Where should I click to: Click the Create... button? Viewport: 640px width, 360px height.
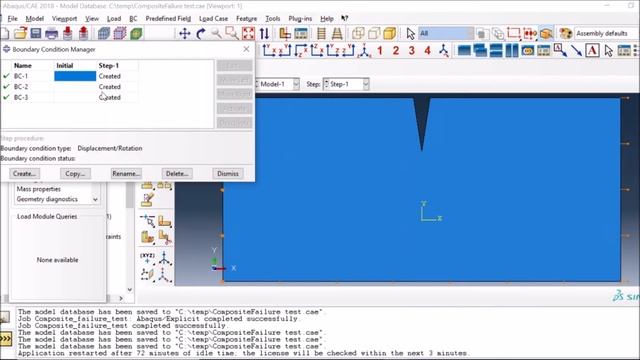(x=24, y=173)
